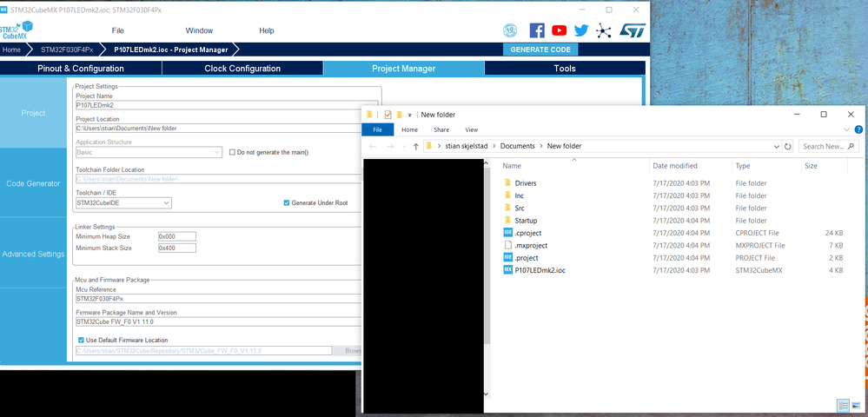Expand the Explorer ribbon chevron

846,129
